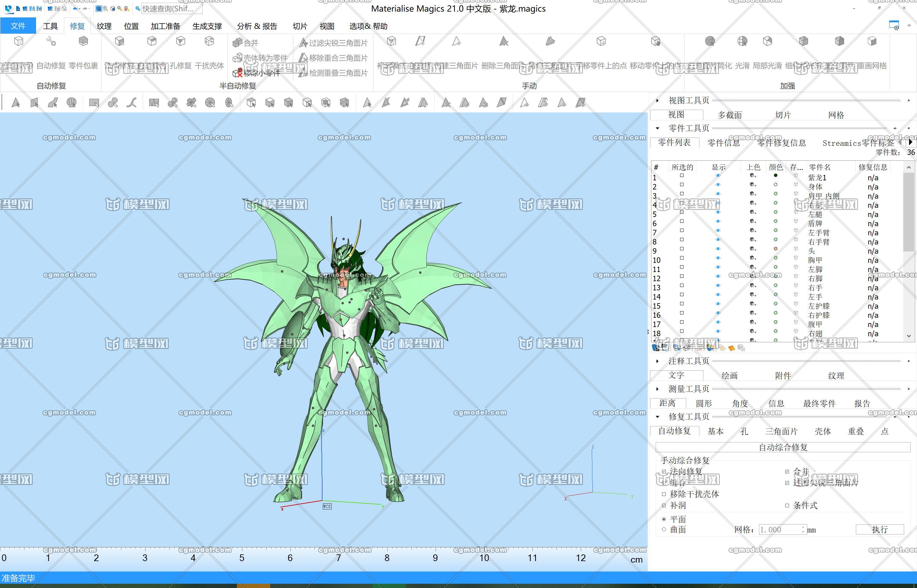Click the 孔修复 ribbon icon
This screenshot has height=588, width=917.
pos(181,41)
